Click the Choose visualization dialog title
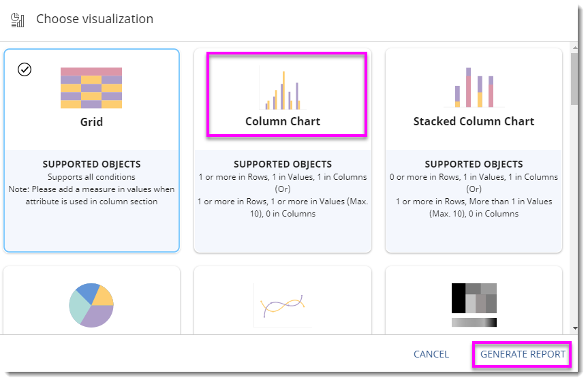Screen dimensions: 588x382 point(95,19)
